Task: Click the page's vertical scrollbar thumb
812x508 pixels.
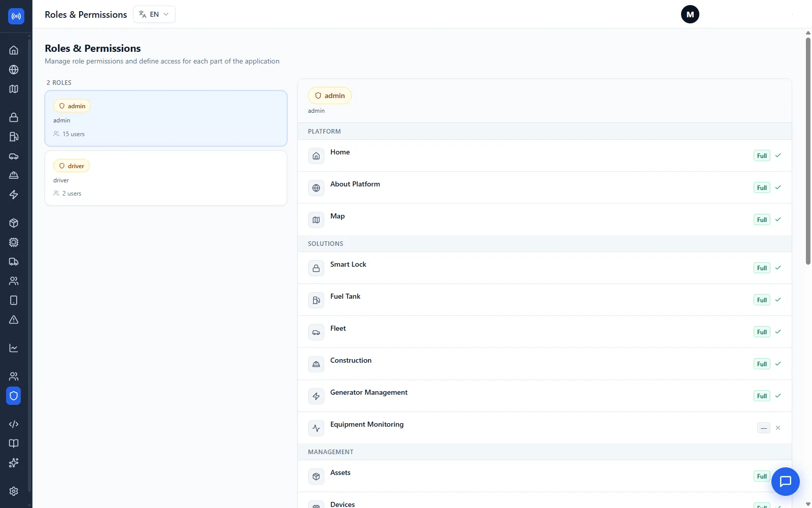Action: pos(808,151)
